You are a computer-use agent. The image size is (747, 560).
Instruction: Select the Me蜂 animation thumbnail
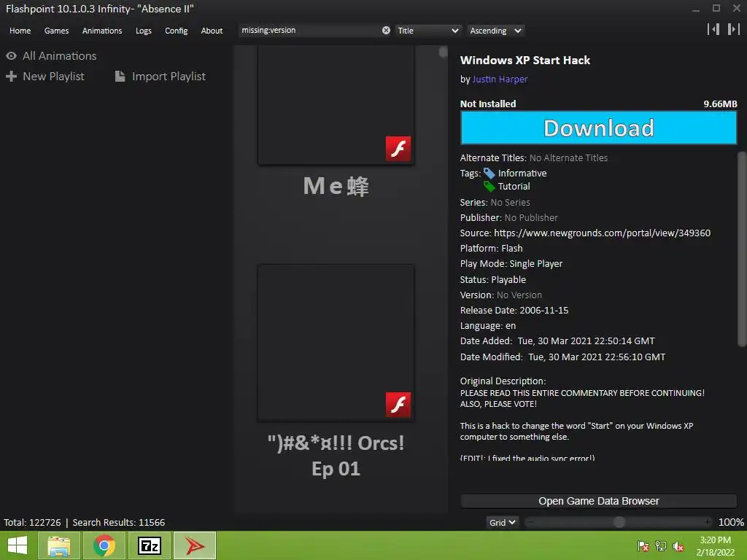click(336, 105)
